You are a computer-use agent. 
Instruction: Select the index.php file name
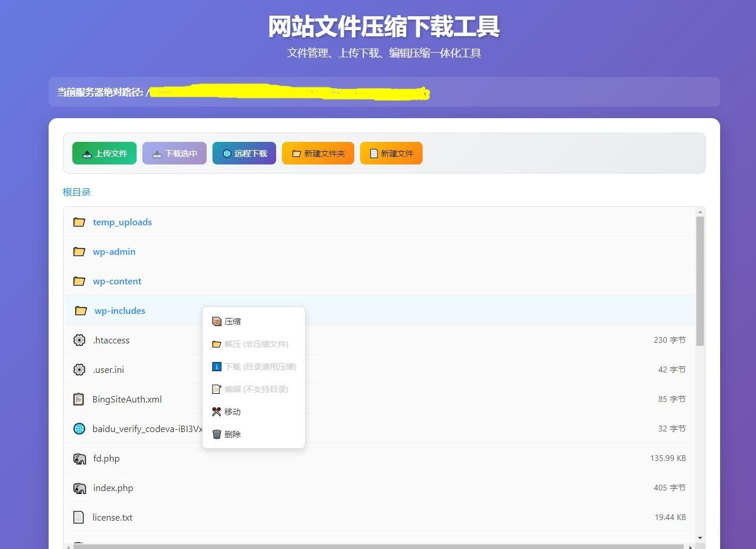(113, 488)
